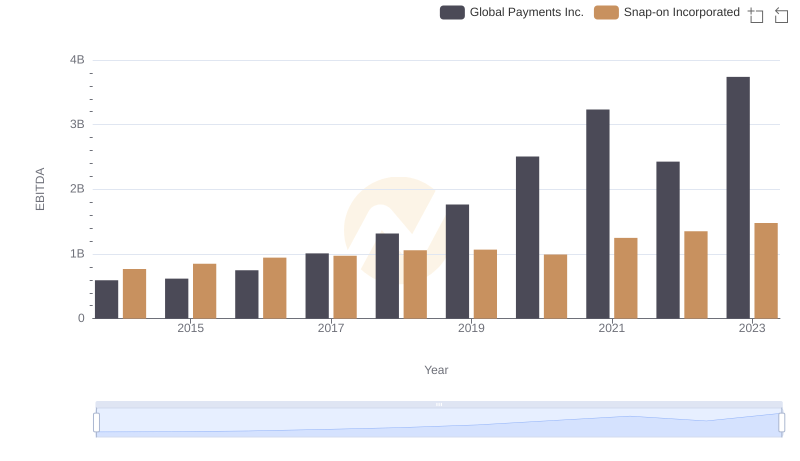Click the range slider mini chart area
This screenshot has height=461, width=800.
pos(439,423)
